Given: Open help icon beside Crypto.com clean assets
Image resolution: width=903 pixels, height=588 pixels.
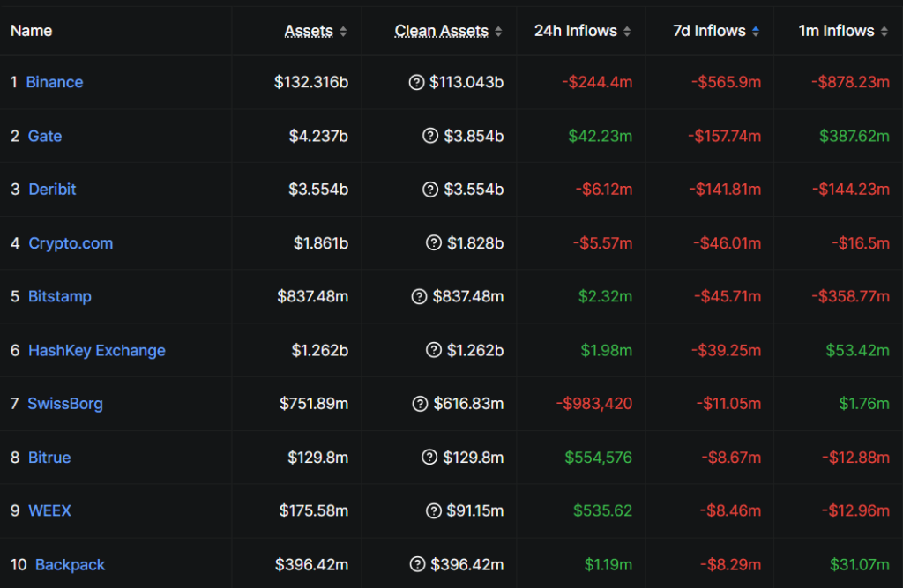Looking at the screenshot, I should point(434,243).
